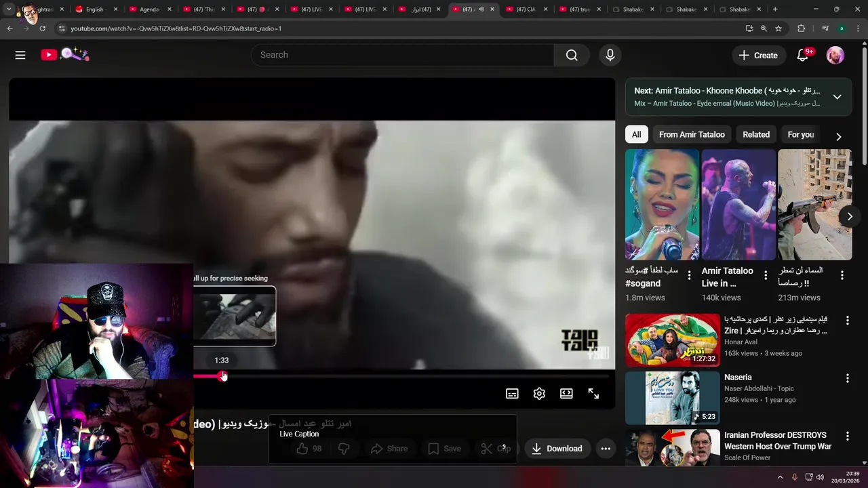Expand the Mix playlist panel chevron
This screenshot has width=868, height=488.
(837, 97)
